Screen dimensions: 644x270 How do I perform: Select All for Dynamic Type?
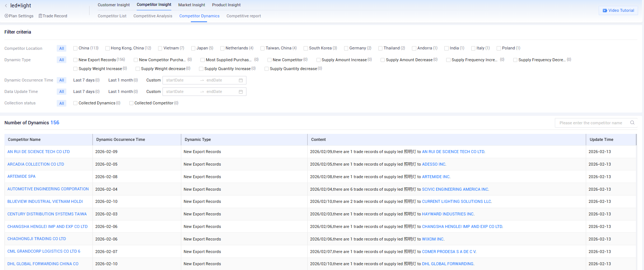click(x=62, y=60)
